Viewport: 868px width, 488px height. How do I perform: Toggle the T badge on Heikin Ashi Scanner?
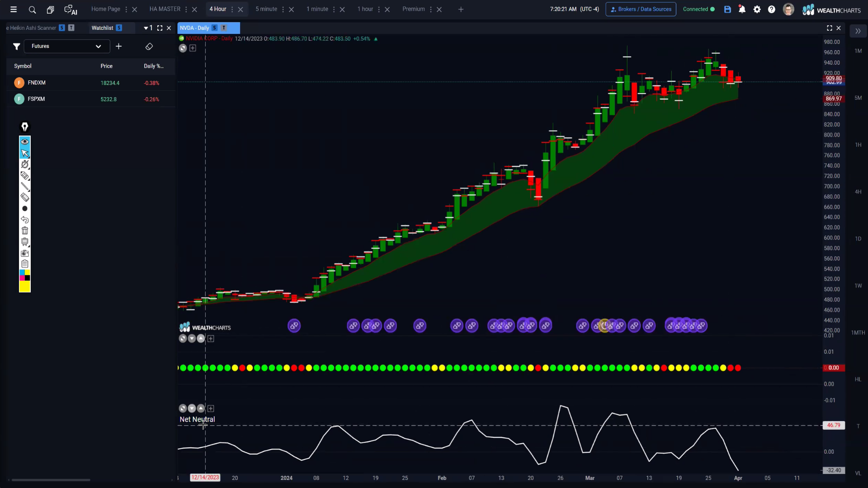pos(71,28)
